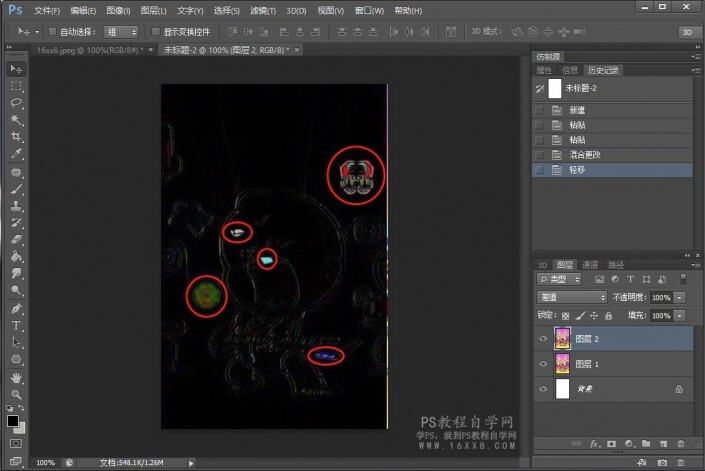Select the Lasso tool

click(17, 103)
